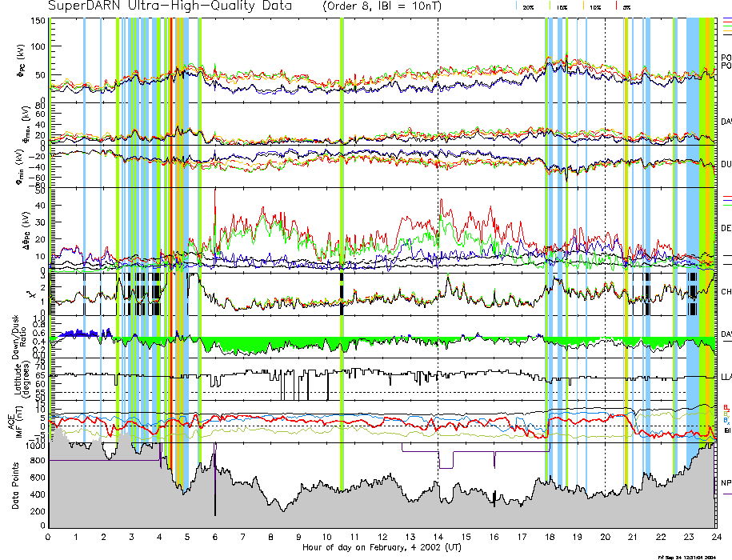Click the 'Data Points' y-axis label
Image resolution: width=732 pixels, height=560 pixels.
(x=15, y=486)
